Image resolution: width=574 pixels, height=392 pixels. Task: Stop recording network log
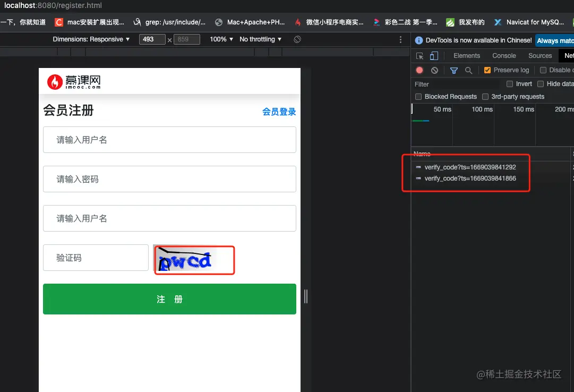pyautogui.click(x=419, y=70)
